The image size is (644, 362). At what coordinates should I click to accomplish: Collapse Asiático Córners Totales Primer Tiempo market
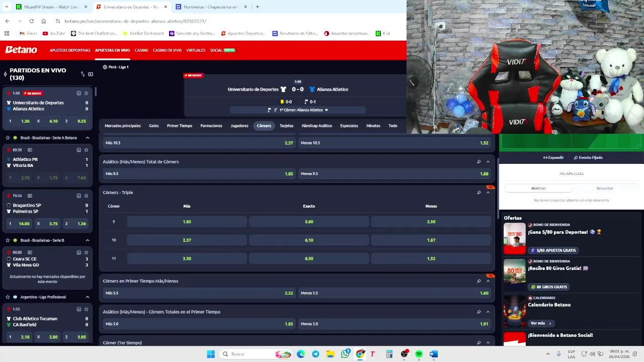point(488,312)
